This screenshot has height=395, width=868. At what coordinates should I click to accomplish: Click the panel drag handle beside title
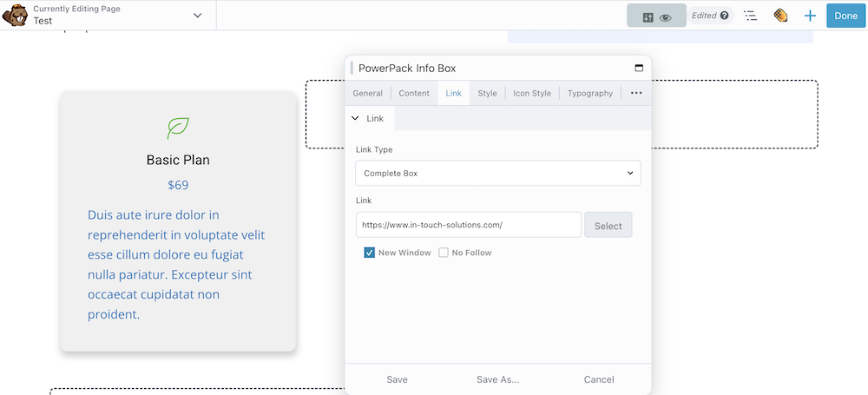(352, 68)
